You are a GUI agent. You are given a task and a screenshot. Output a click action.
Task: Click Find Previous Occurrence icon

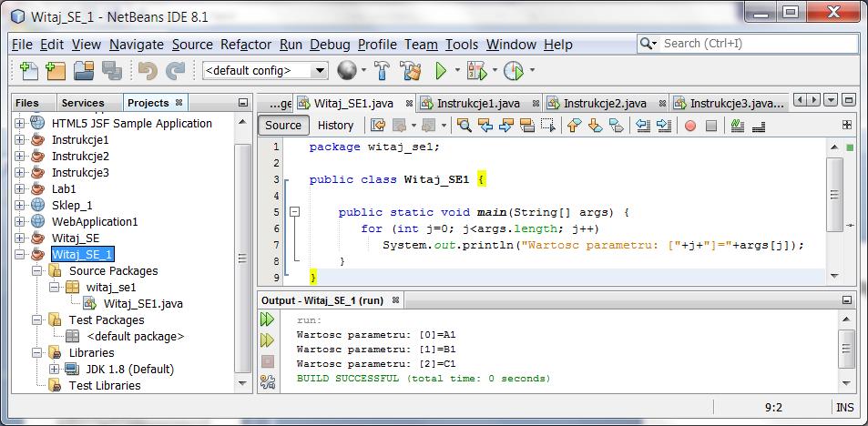click(x=485, y=126)
